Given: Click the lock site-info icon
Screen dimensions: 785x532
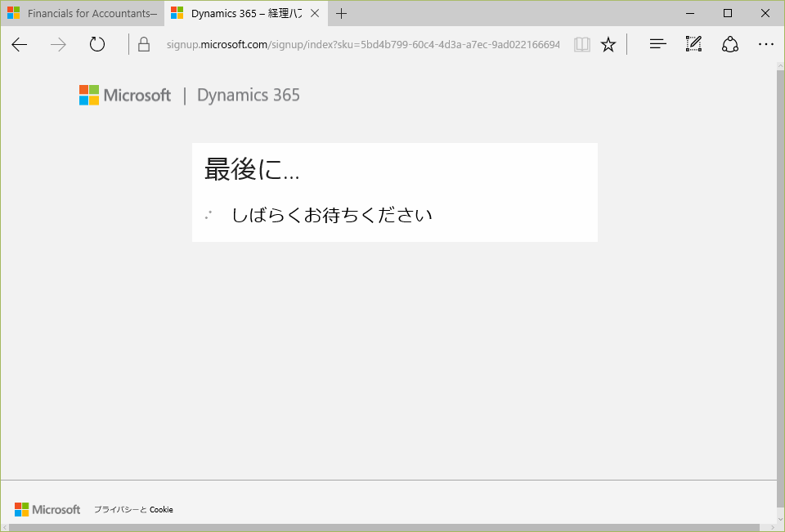Looking at the screenshot, I should pyautogui.click(x=144, y=44).
